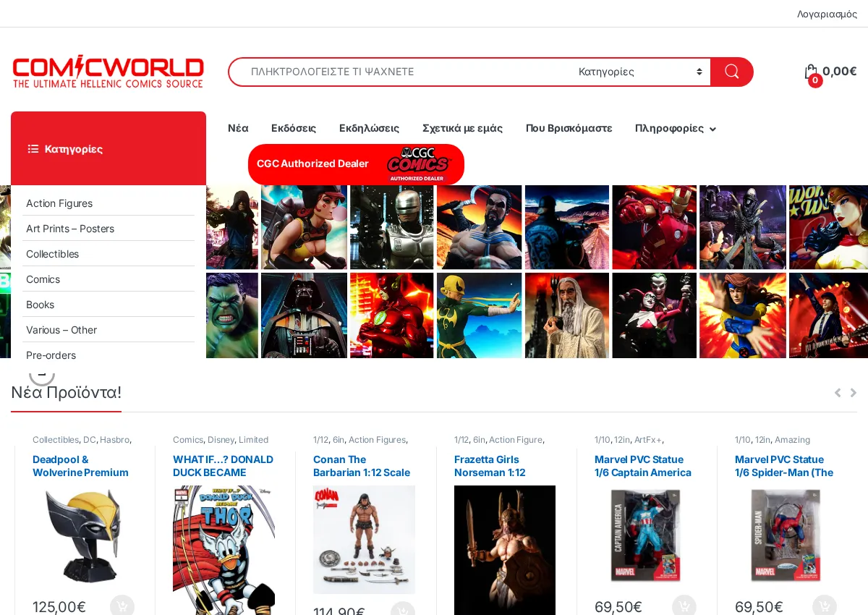Open Που Βρισκόμαστε page

(x=569, y=128)
